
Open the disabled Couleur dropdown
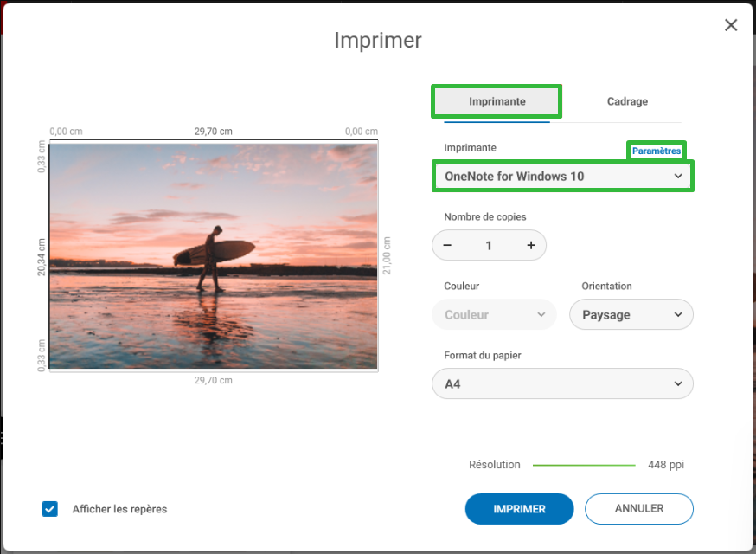[494, 314]
